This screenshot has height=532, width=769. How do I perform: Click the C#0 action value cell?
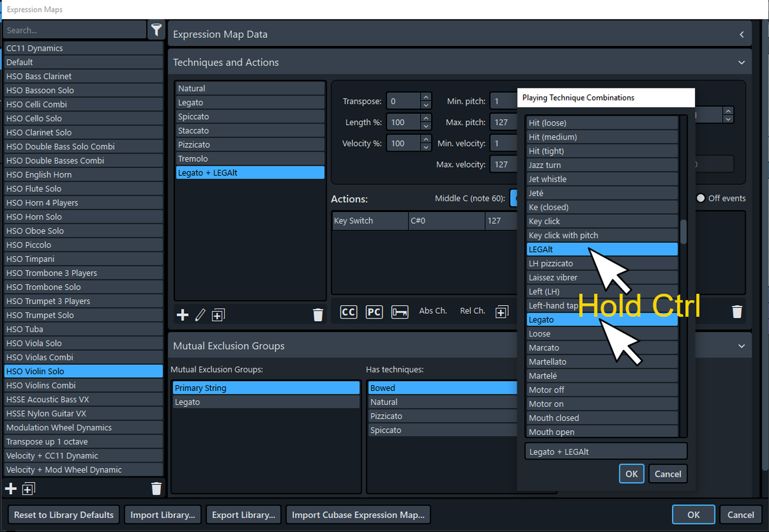(x=447, y=221)
